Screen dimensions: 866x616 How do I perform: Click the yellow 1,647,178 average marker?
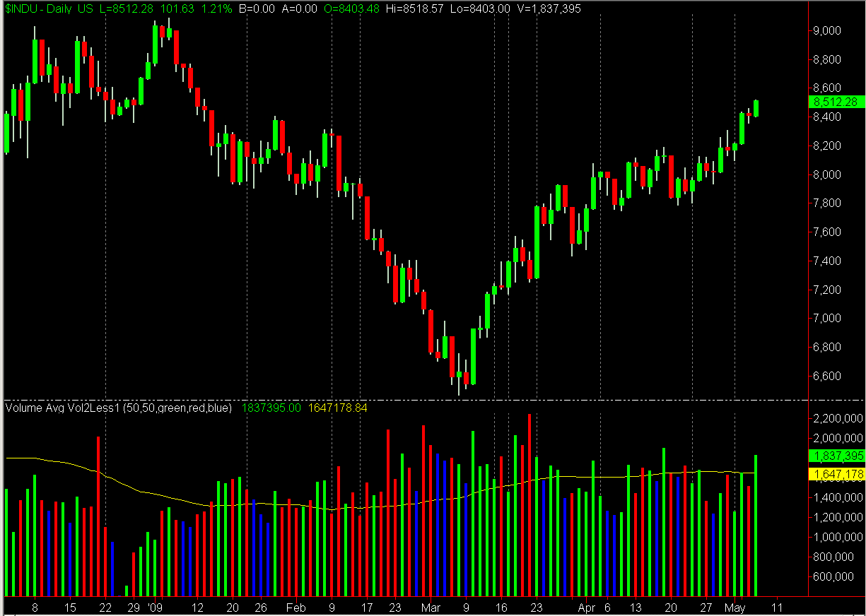tap(836, 475)
